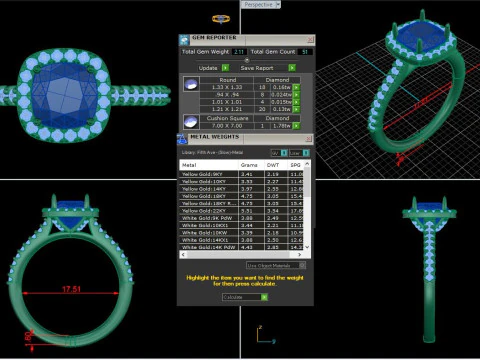
Task: Click the Save Report button label
Action: point(257,68)
